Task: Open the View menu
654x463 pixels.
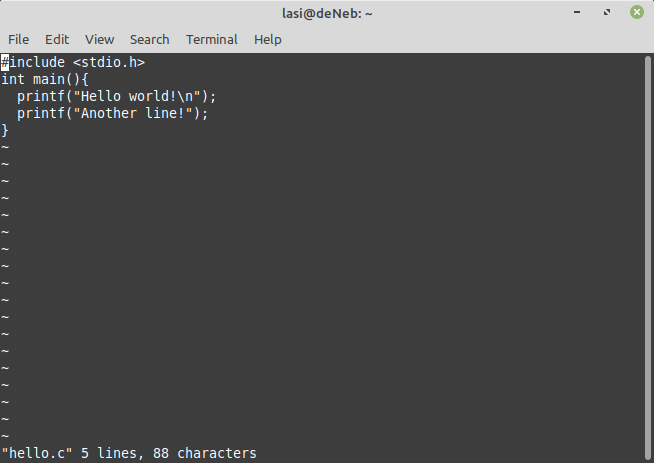Action: click(99, 39)
